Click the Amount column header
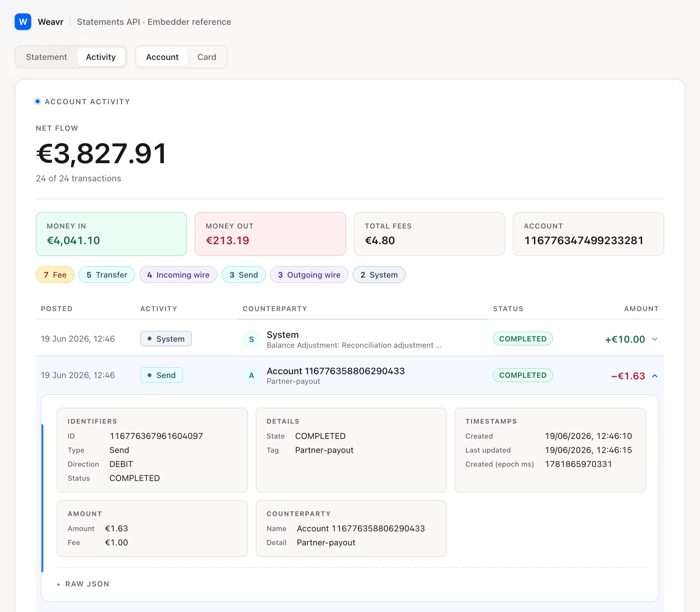This screenshot has width=700, height=612. (x=641, y=309)
